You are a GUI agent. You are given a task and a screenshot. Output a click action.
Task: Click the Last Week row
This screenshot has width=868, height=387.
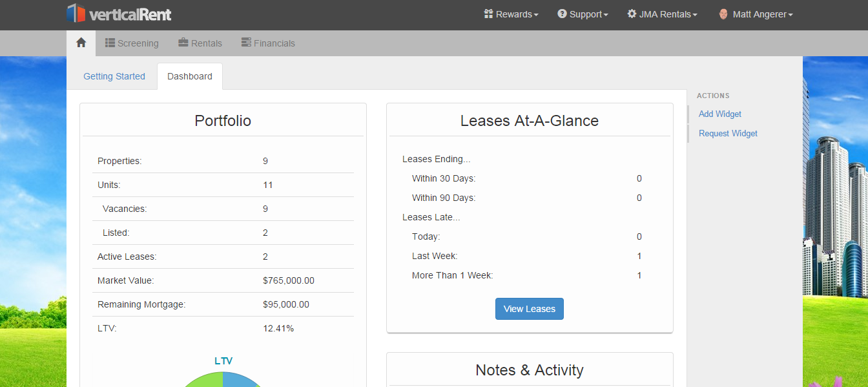[x=530, y=256]
